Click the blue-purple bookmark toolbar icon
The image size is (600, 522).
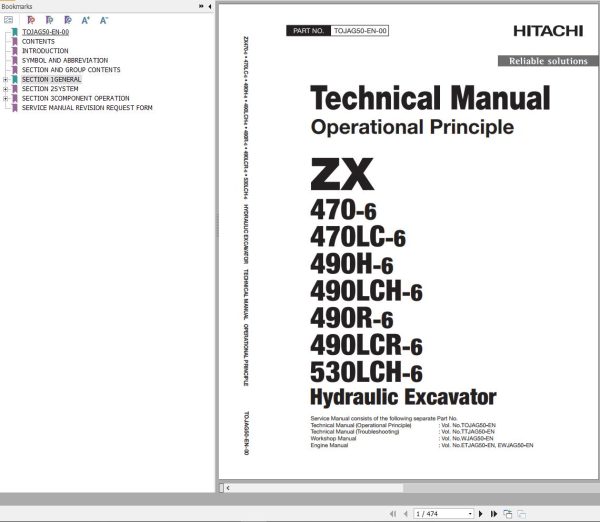(68, 20)
